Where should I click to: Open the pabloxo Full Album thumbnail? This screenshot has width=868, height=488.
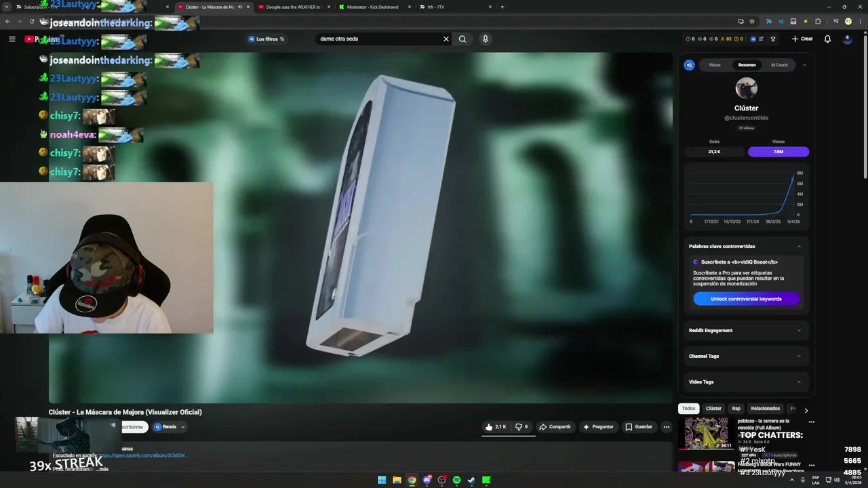(x=707, y=434)
